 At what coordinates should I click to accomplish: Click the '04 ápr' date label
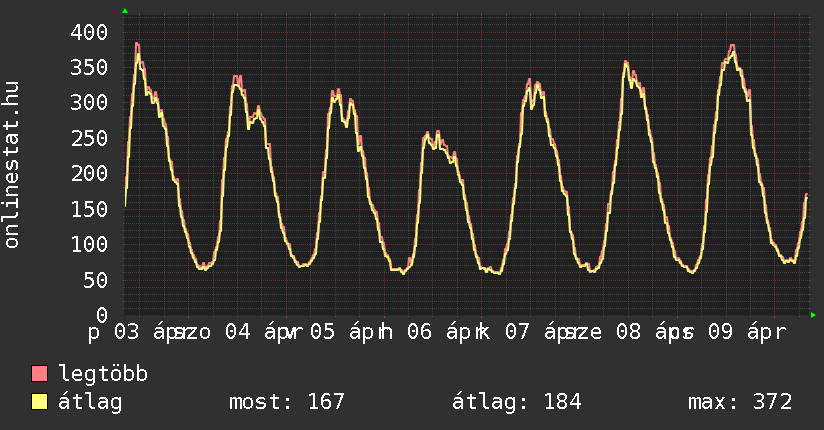[251, 332]
